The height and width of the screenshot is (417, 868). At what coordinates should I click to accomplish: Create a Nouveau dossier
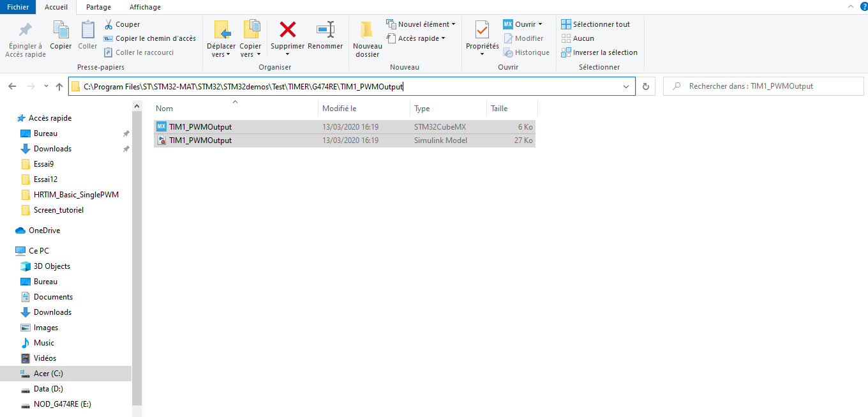(x=367, y=40)
